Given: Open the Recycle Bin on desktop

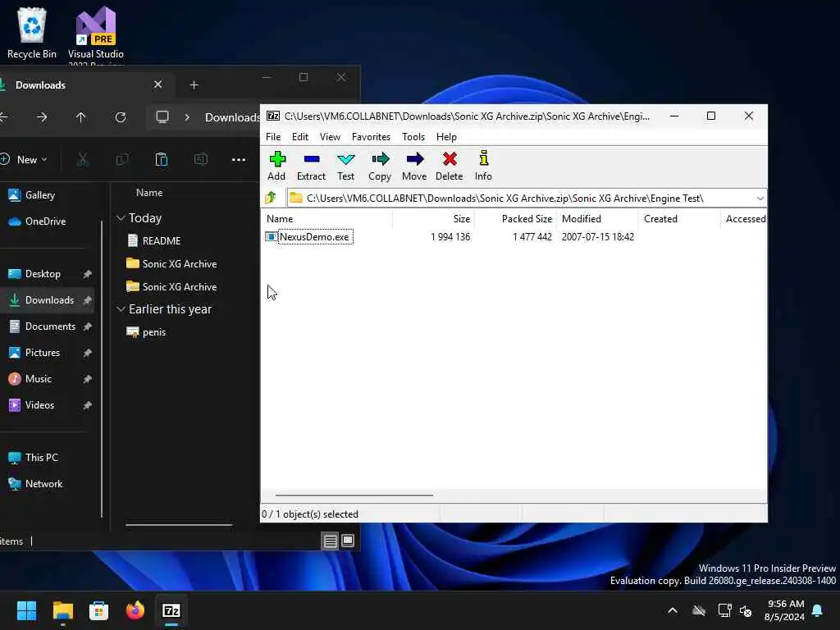Looking at the screenshot, I should coord(32,33).
